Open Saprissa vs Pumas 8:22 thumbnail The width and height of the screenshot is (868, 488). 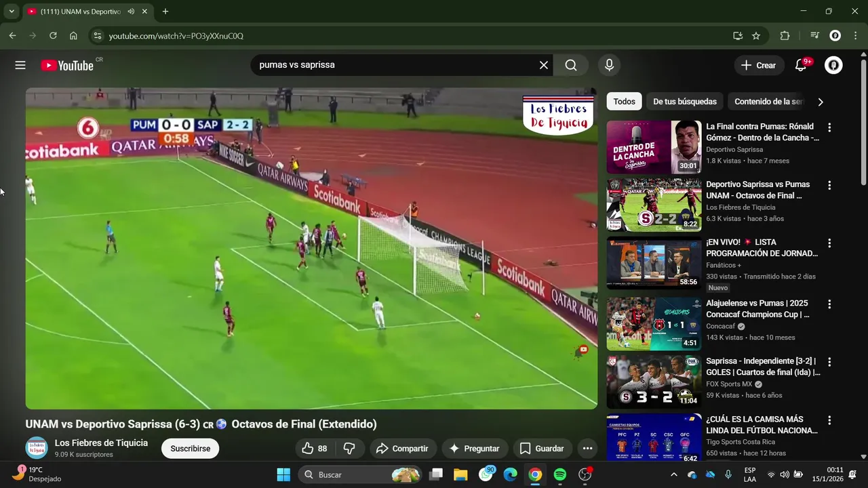[x=654, y=205]
